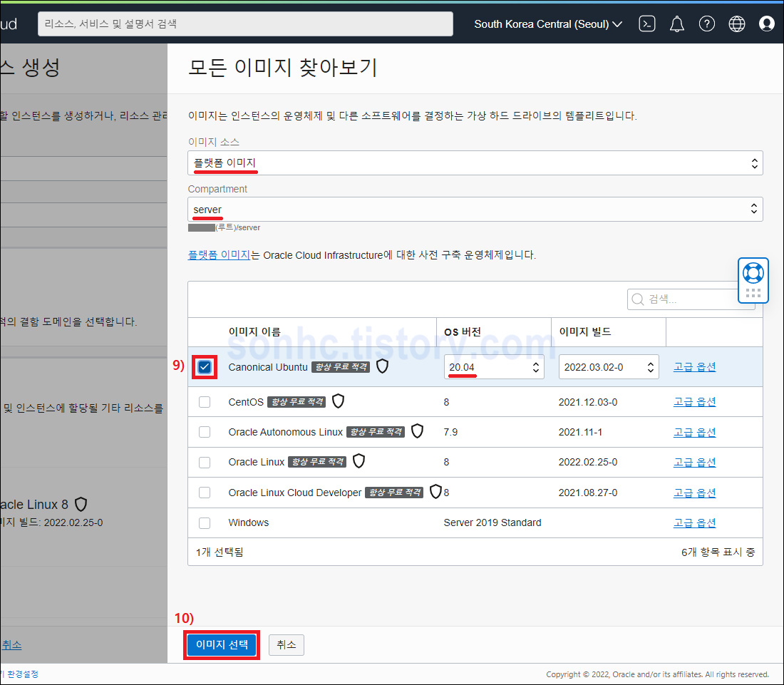
Task: Click the image build column header
Action: [x=585, y=332]
